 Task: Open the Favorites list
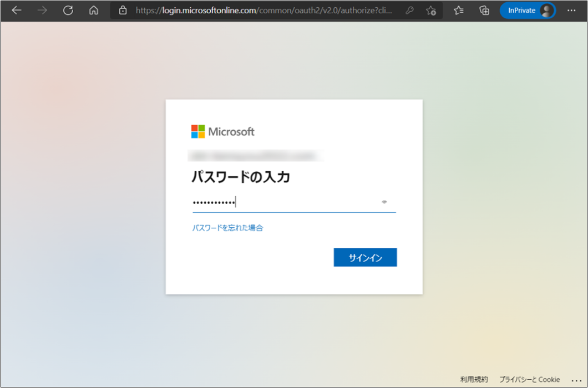pyautogui.click(x=459, y=11)
